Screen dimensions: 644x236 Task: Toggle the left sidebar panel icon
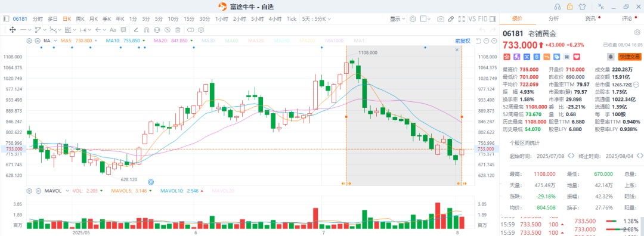point(6,19)
